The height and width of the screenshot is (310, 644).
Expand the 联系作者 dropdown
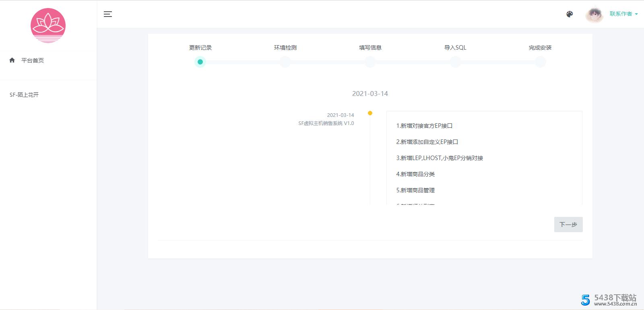tap(623, 14)
